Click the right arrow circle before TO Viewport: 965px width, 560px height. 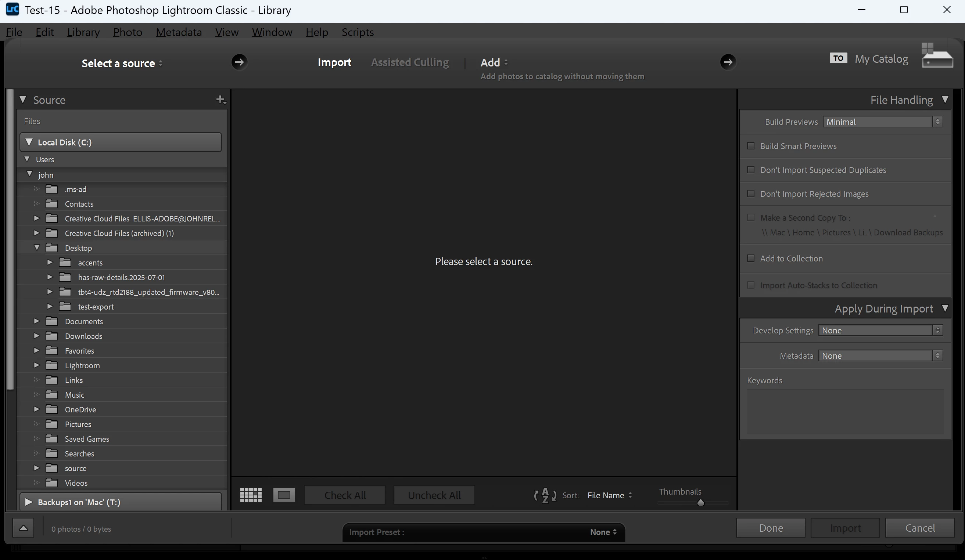pyautogui.click(x=728, y=62)
